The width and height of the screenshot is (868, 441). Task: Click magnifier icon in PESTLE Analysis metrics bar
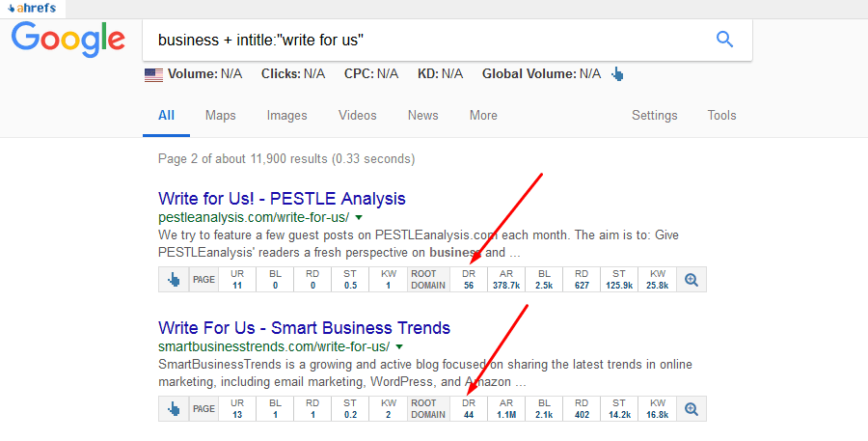[691, 280]
